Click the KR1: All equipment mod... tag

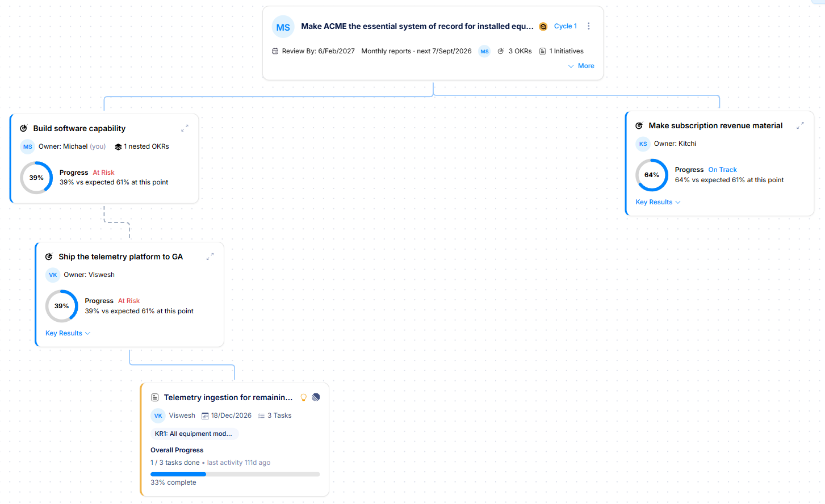click(194, 434)
